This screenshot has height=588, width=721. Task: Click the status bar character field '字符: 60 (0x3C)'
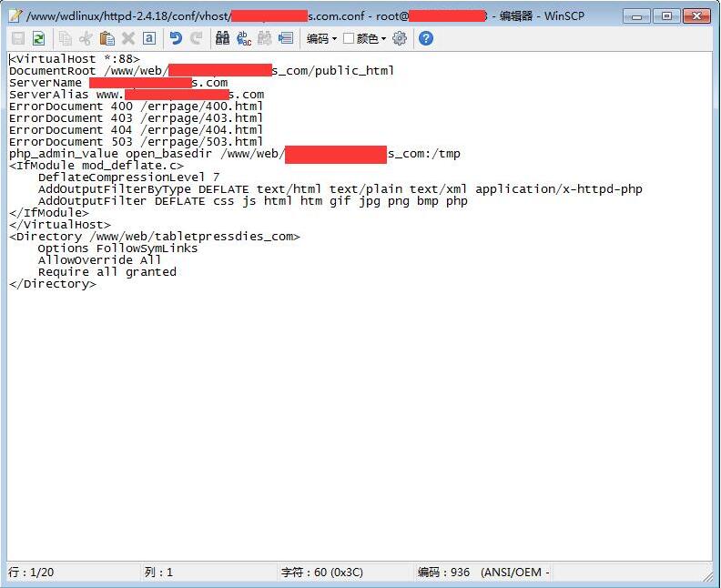(x=322, y=573)
